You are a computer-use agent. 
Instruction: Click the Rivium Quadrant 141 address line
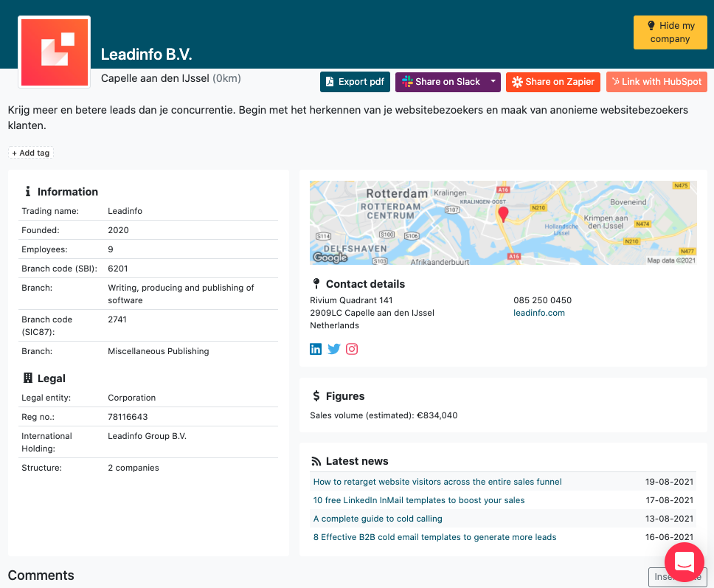click(x=351, y=300)
